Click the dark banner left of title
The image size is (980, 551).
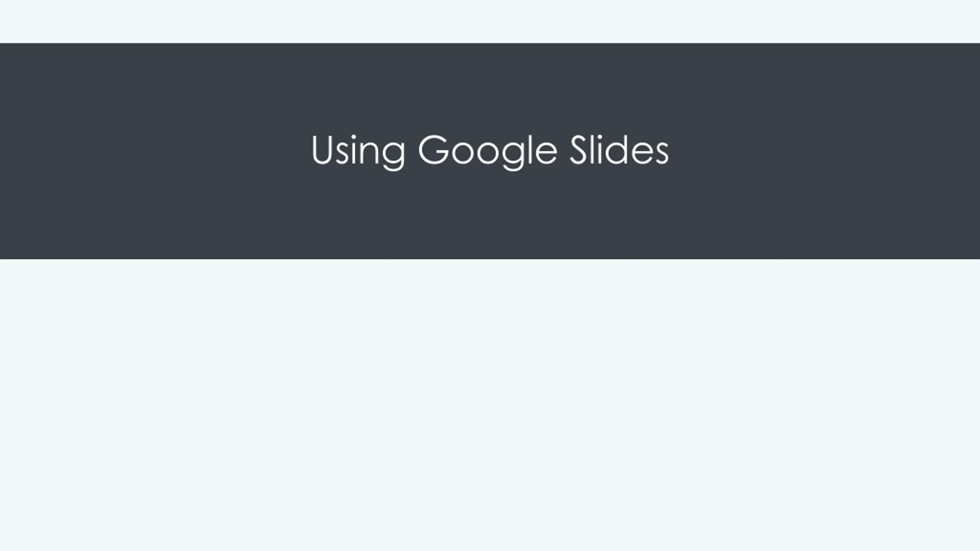[x=153, y=151]
